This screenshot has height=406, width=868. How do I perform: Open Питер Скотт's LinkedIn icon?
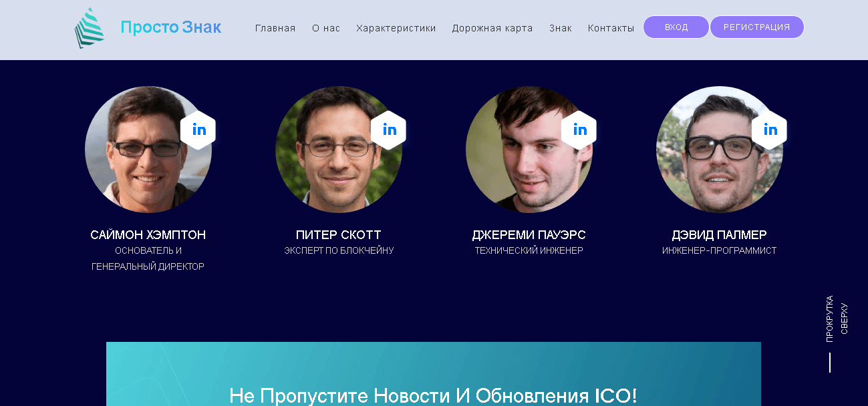[x=388, y=130]
